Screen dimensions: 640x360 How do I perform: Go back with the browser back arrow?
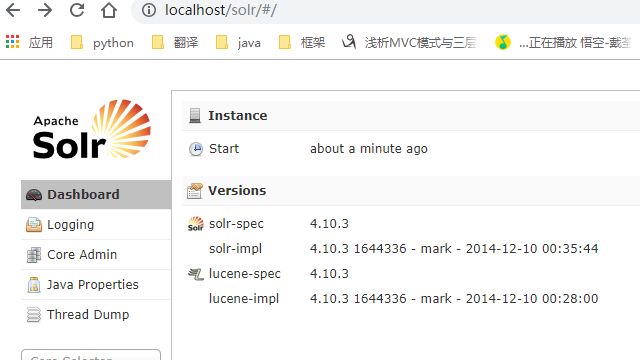pos(13,10)
